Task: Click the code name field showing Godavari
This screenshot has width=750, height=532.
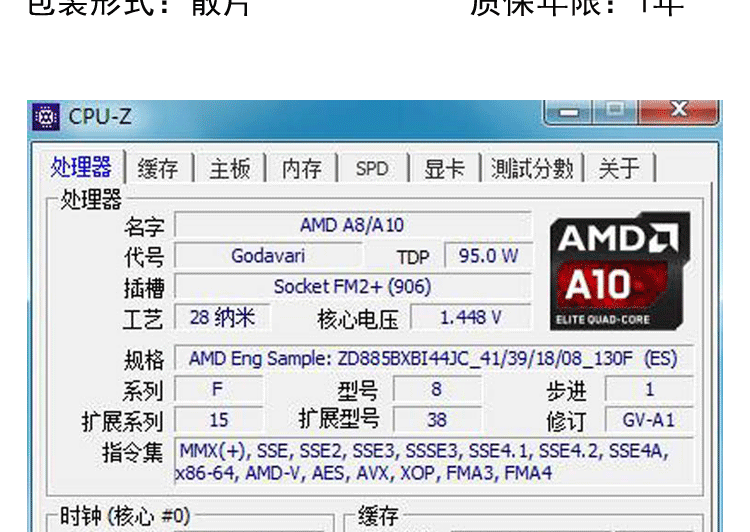Action: point(268,255)
